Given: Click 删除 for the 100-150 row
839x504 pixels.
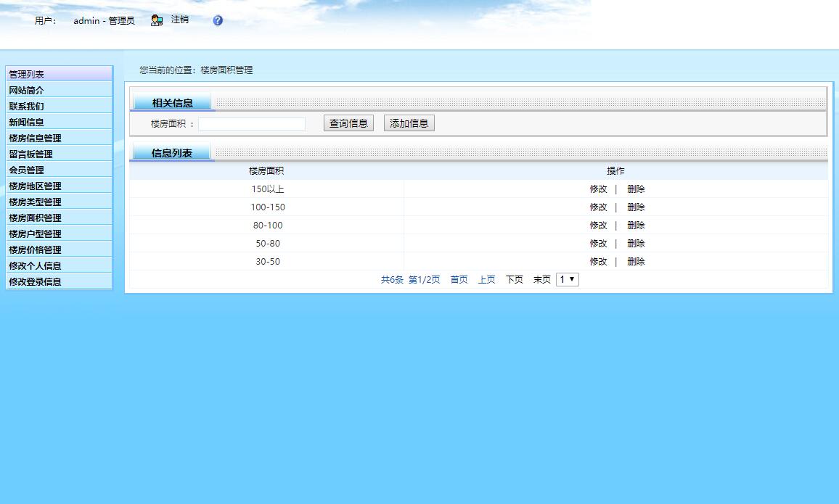Looking at the screenshot, I should (x=635, y=207).
